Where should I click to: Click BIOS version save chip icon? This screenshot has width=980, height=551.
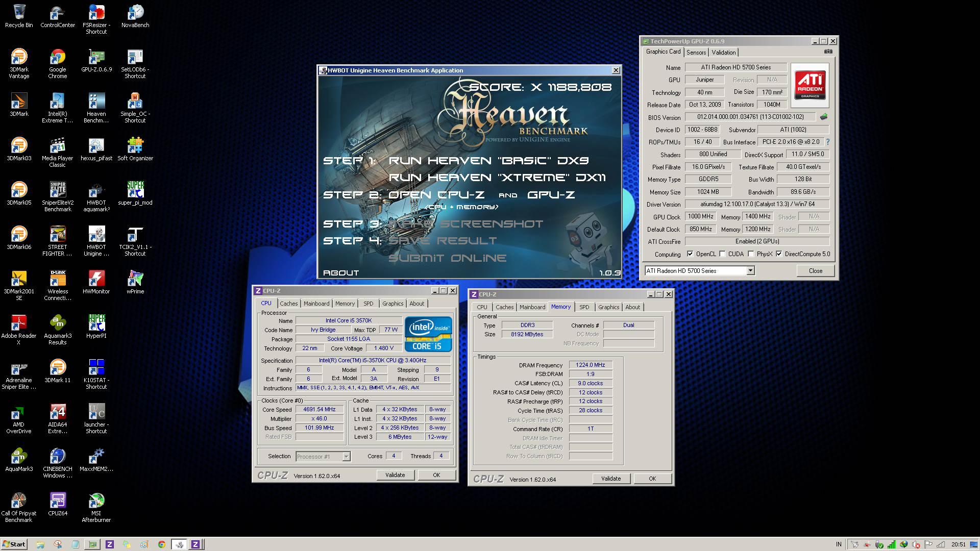[x=823, y=117]
